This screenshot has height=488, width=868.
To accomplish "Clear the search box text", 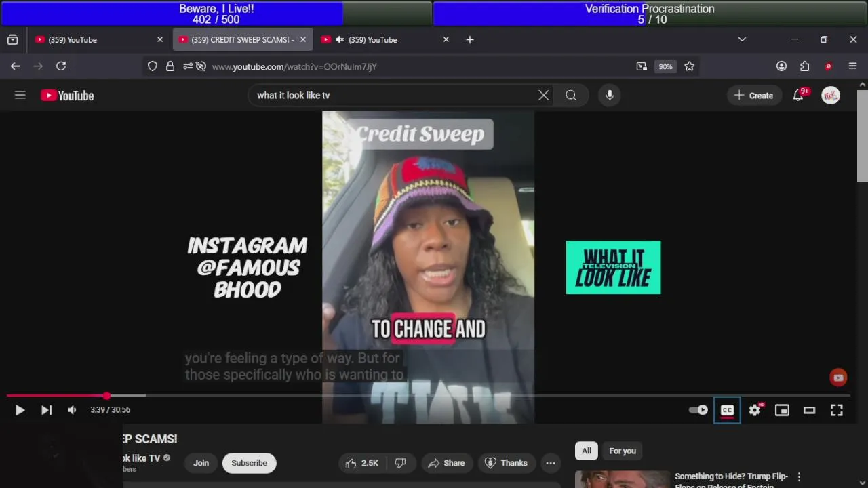I will tap(543, 96).
